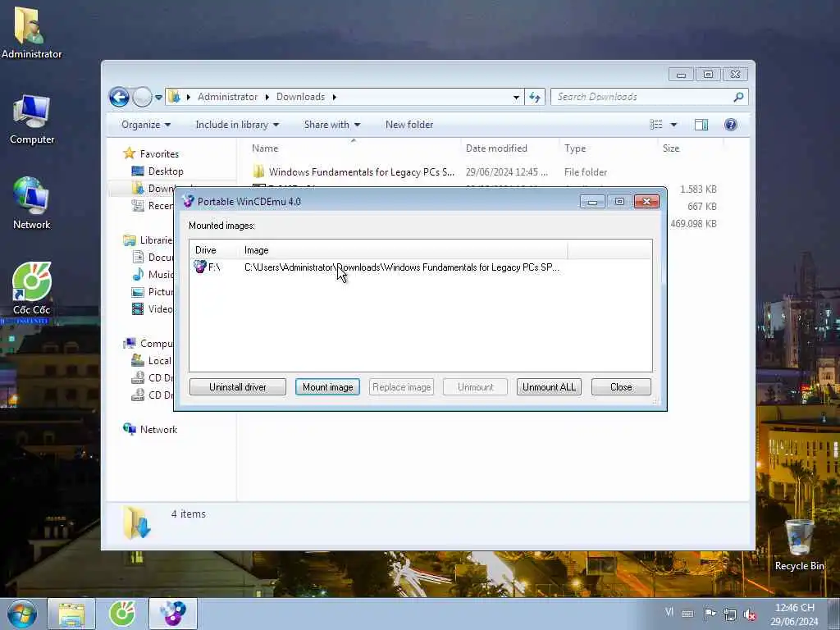Open the Computer desktop icon
Image resolution: width=840 pixels, height=630 pixels.
[32, 120]
